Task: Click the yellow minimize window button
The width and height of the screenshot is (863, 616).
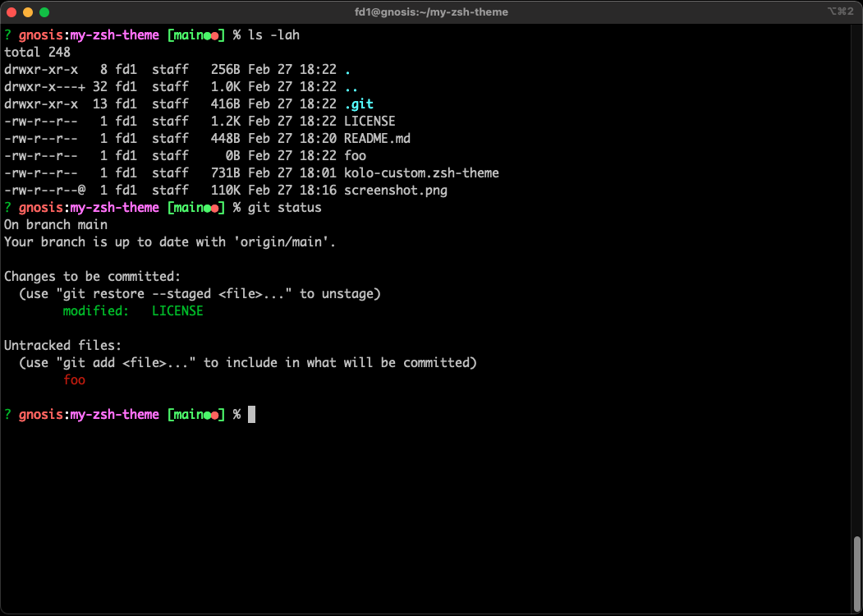Action: [28, 12]
